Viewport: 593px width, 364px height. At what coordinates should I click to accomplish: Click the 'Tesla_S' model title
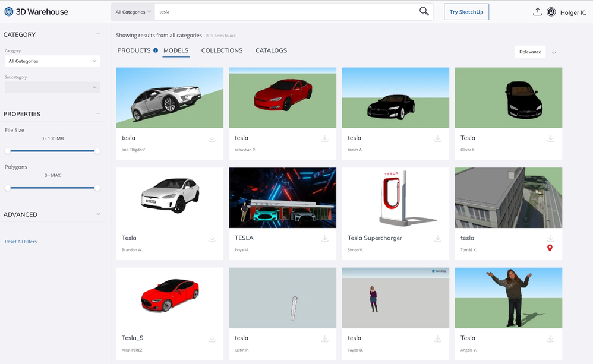click(x=133, y=338)
